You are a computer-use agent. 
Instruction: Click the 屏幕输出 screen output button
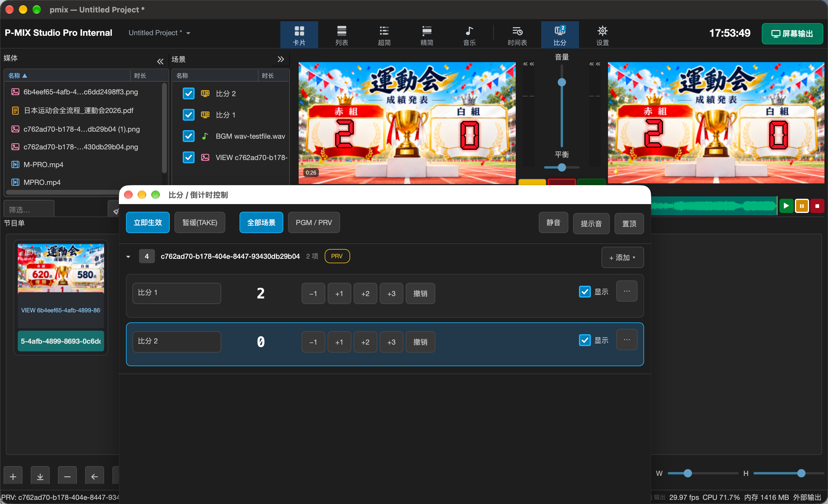pyautogui.click(x=792, y=33)
